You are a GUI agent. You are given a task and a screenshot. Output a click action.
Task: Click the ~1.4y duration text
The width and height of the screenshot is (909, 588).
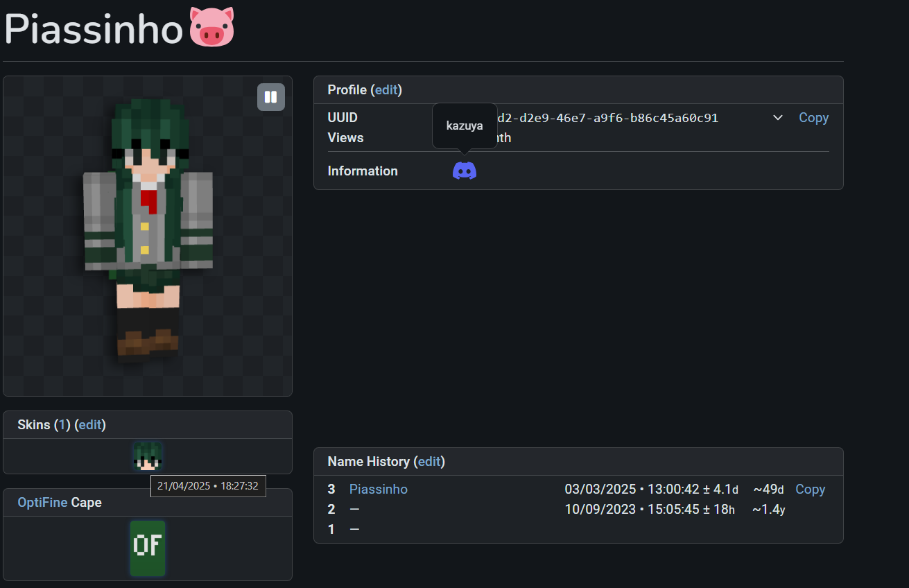(x=769, y=510)
